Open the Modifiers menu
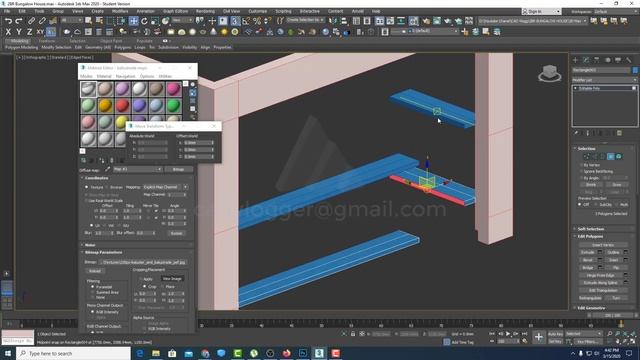Screen dimensions: 640x360 click(x=120, y=11)
